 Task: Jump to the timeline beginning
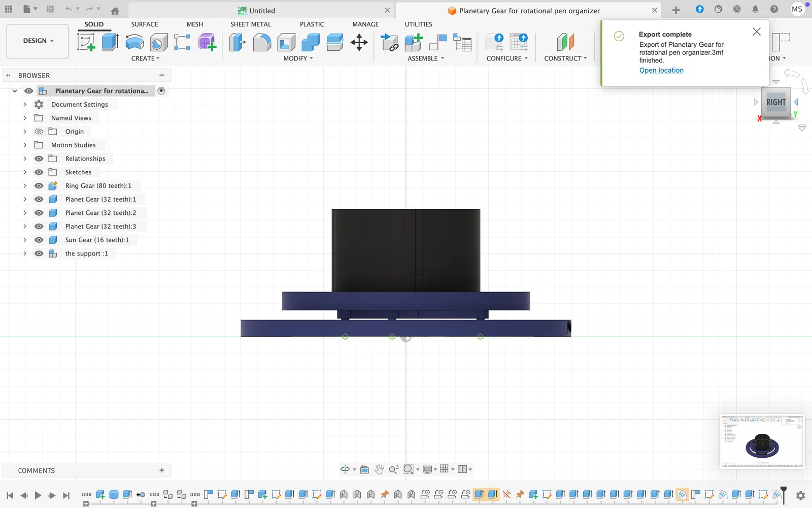click(10, 495)
